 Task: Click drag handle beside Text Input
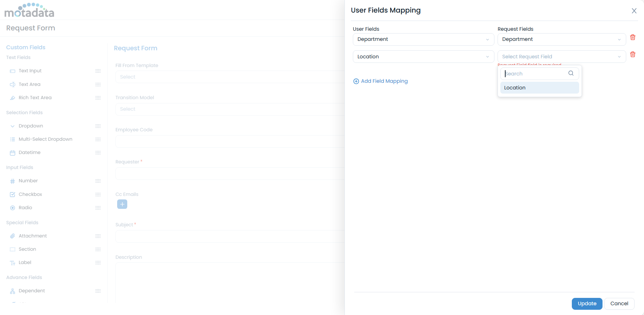pyautogui.click(x=98, y=71)
